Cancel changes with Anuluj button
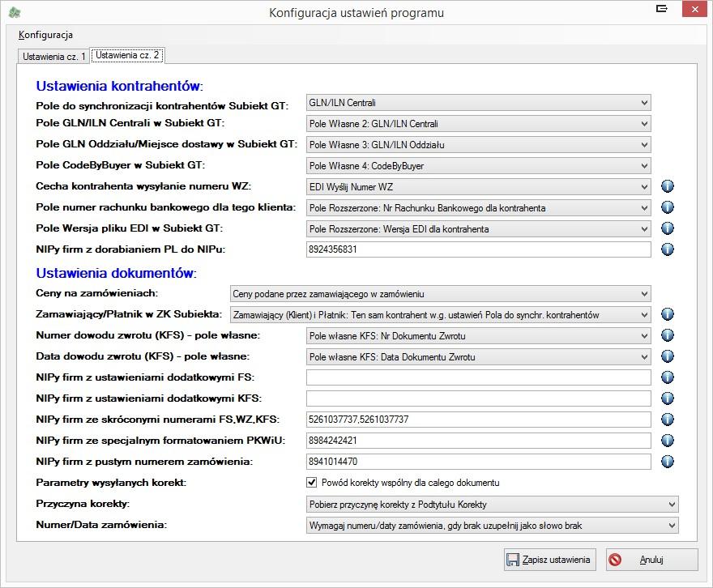Viewport: 713px width, 588px height. click(651, 560)
